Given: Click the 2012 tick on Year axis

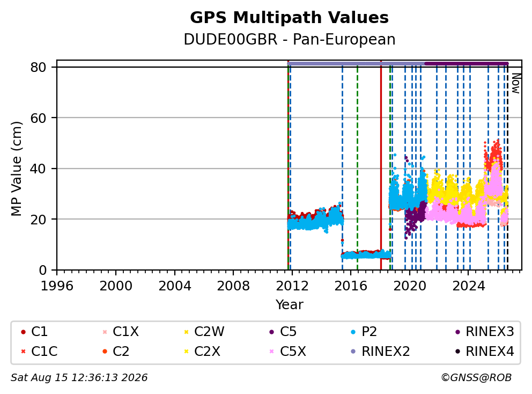Looking at the screenshot, I should 292,286.
